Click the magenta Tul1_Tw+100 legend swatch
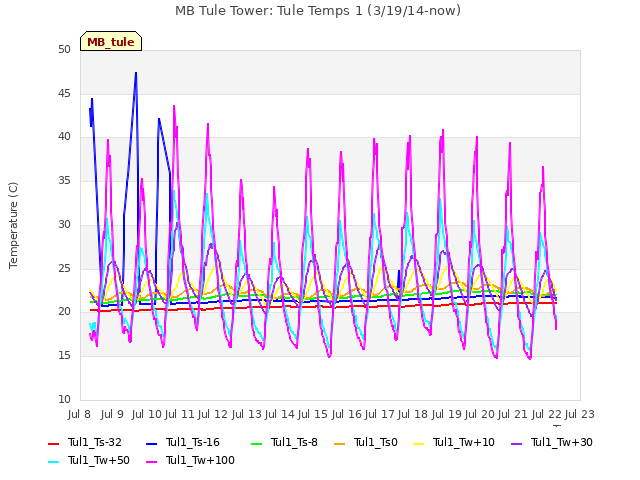This screenshot has height=480, width=640. (x=151, y=461)
